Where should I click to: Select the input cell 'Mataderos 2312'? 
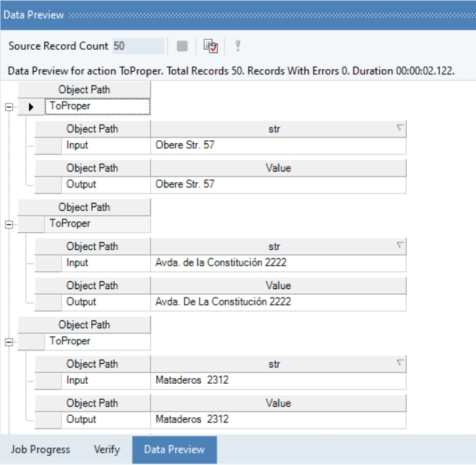click(278, 380)
